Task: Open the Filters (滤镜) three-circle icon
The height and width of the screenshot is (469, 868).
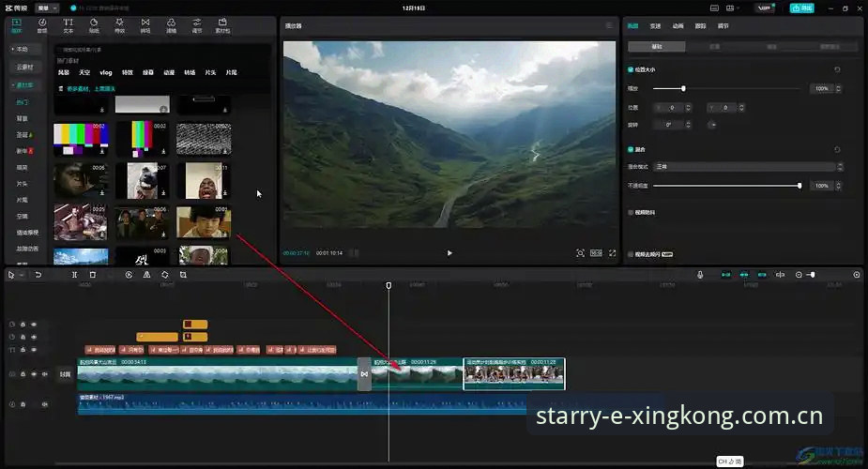Action: pos(171,25)
